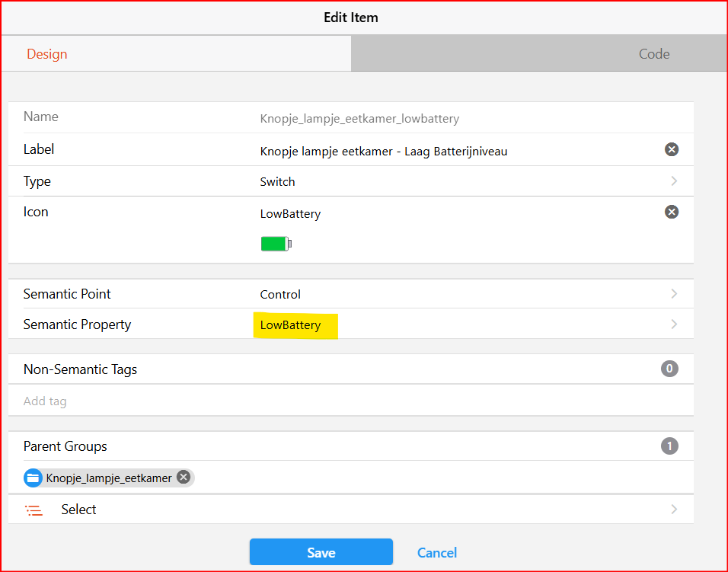Viewport: 728px width, 572px height.
Task: Remove Knopje_lampje_eetkamer parent group chip
Action: point(184,478)
